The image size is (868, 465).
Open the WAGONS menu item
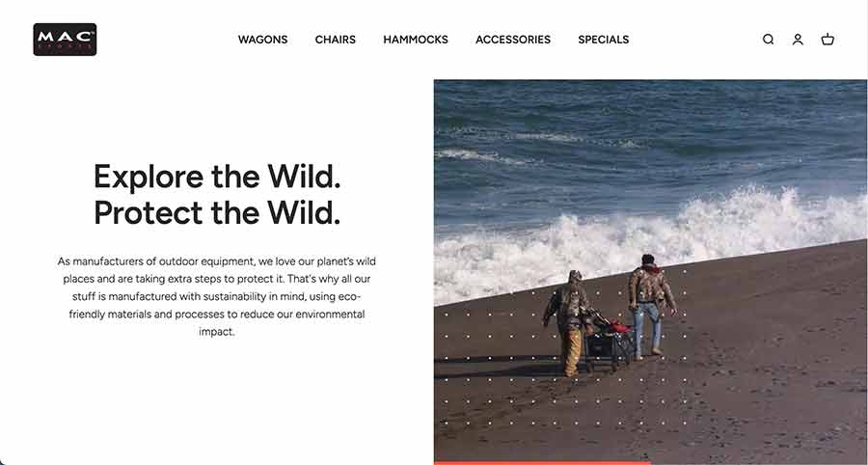(x=263, y=40)
